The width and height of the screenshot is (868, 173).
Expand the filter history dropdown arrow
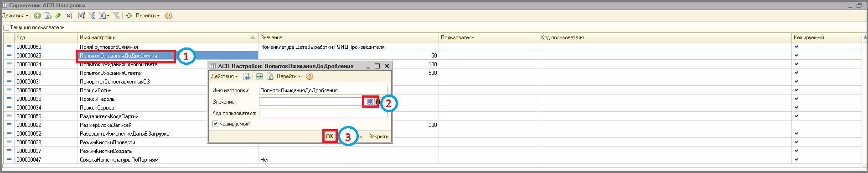[x=108, y=16]
